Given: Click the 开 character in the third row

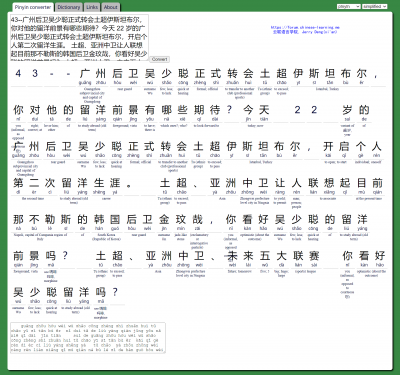Looking at the screenshot, I should pyautogui.click(x=328, y=146).
